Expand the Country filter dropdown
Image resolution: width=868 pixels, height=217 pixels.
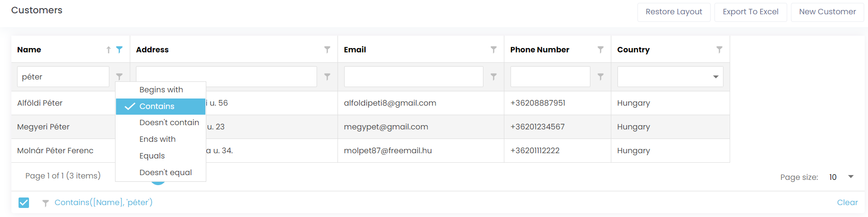point(715,77)
